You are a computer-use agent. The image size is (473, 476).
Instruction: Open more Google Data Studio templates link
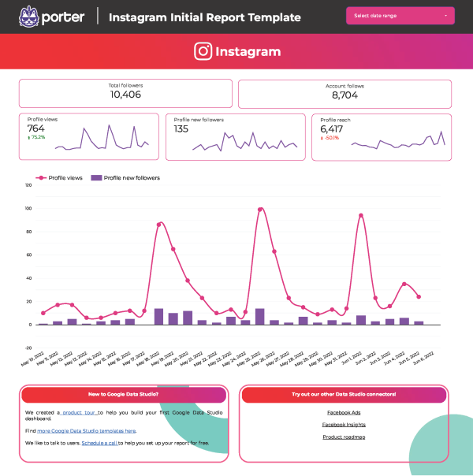86,431
